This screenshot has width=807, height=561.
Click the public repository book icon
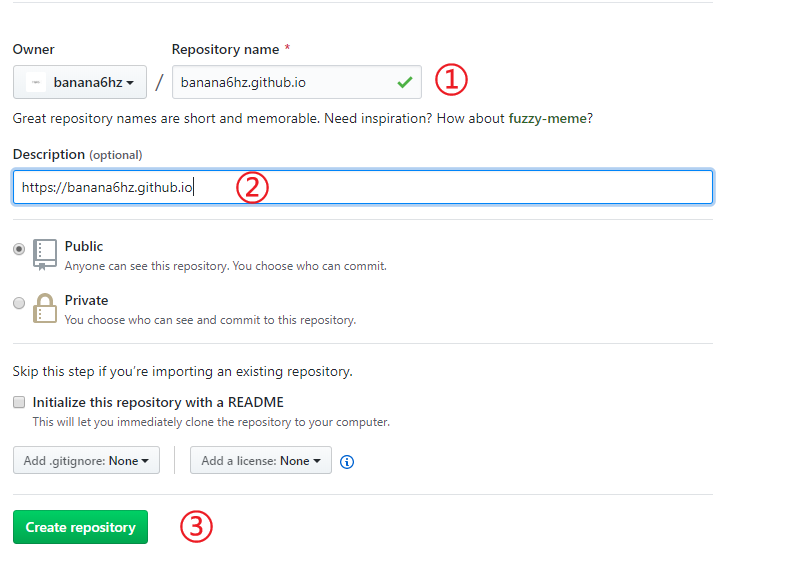pos(45,255)
